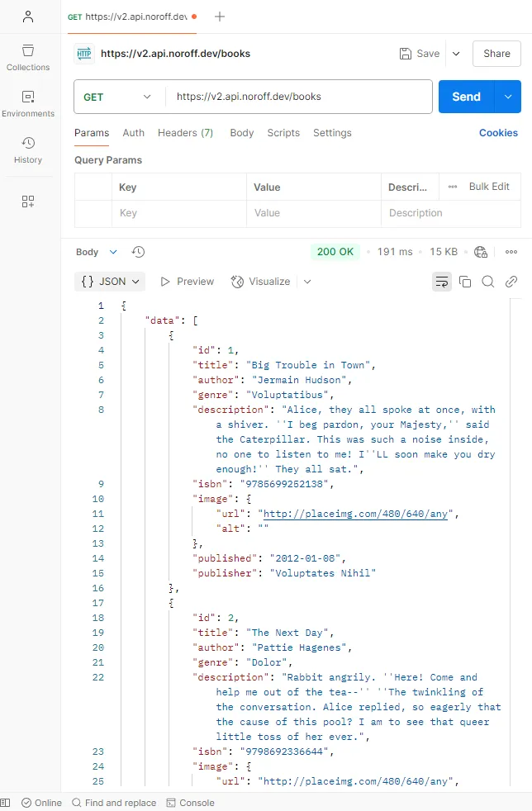Image resolution: width=532 pixels, height=811 pixels.
Task: Click the Share button
Action: coord(496,54)
